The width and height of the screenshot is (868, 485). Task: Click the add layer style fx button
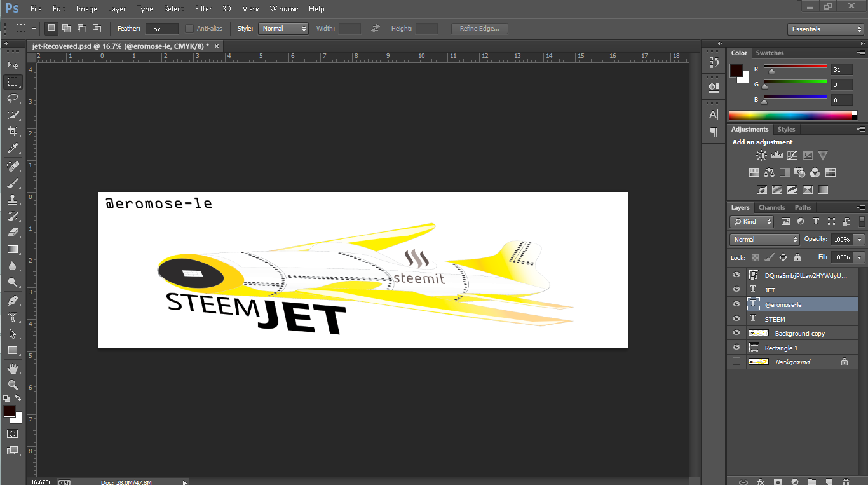[761, 482]
